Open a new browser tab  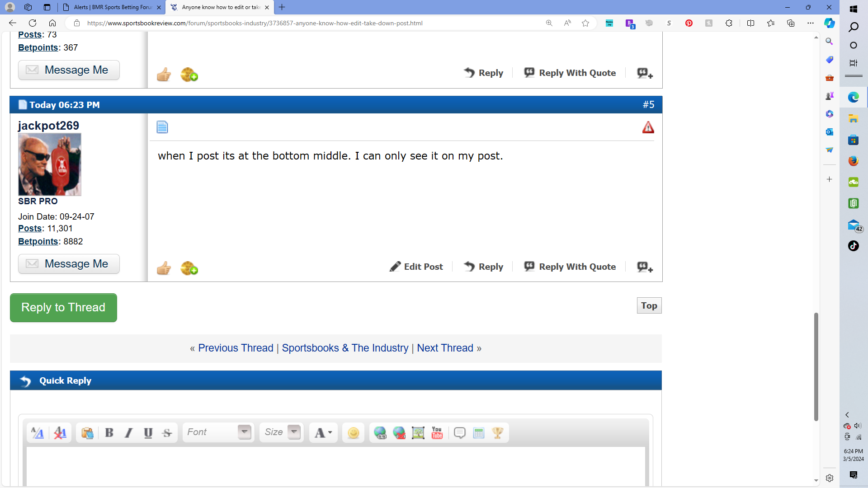click(282, 7)
